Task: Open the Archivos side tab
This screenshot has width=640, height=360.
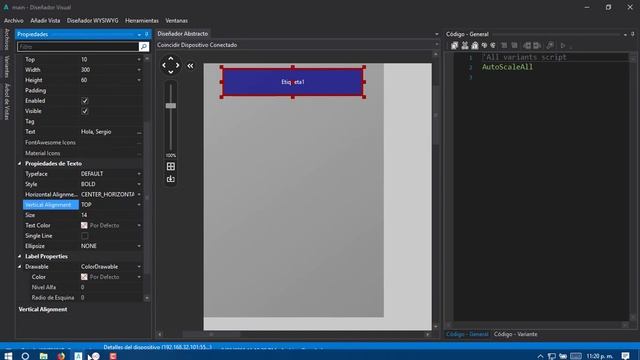Action: [6, 39]
